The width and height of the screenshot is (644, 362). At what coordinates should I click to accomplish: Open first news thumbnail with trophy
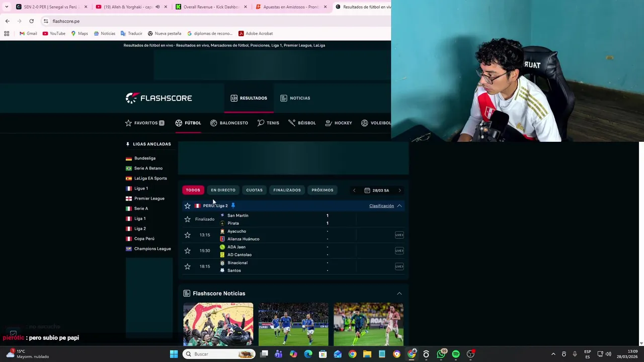point(218,324)
